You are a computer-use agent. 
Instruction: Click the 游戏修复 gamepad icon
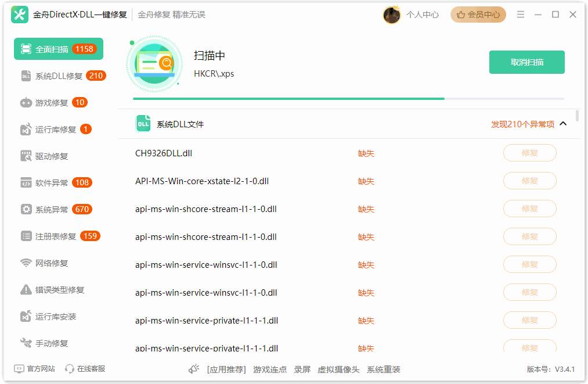click(x=26, y=102)
